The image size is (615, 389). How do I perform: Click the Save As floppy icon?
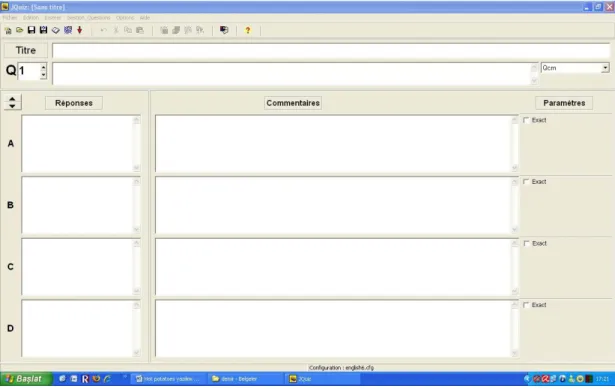(x=44, y=30)
